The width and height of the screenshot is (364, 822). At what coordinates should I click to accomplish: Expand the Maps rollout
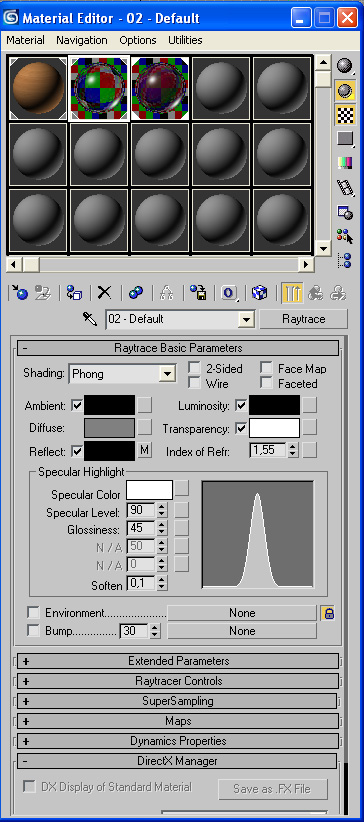[x=178, y=721]
